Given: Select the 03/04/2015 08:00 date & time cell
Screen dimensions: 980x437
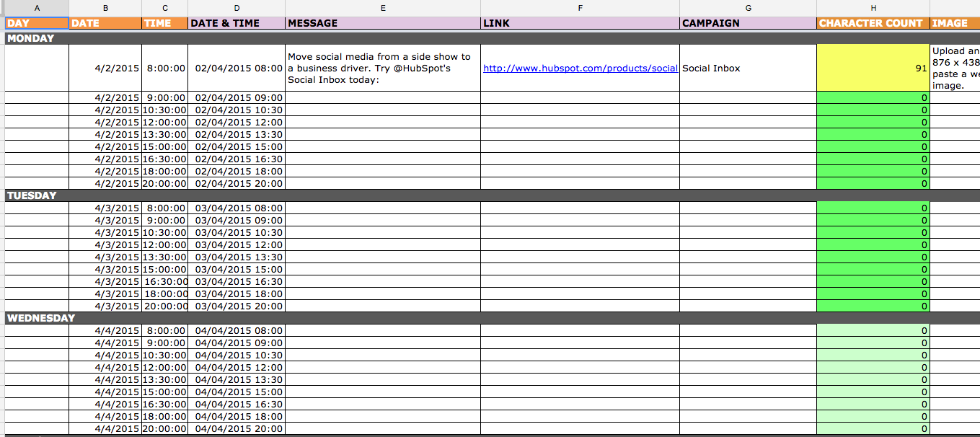Looking at the screenshot, I should [237, 208].
